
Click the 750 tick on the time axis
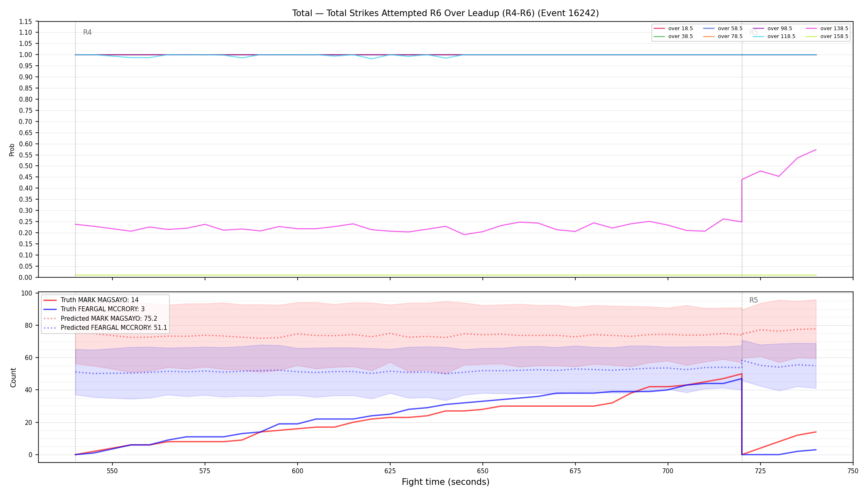tap(853, 471)
